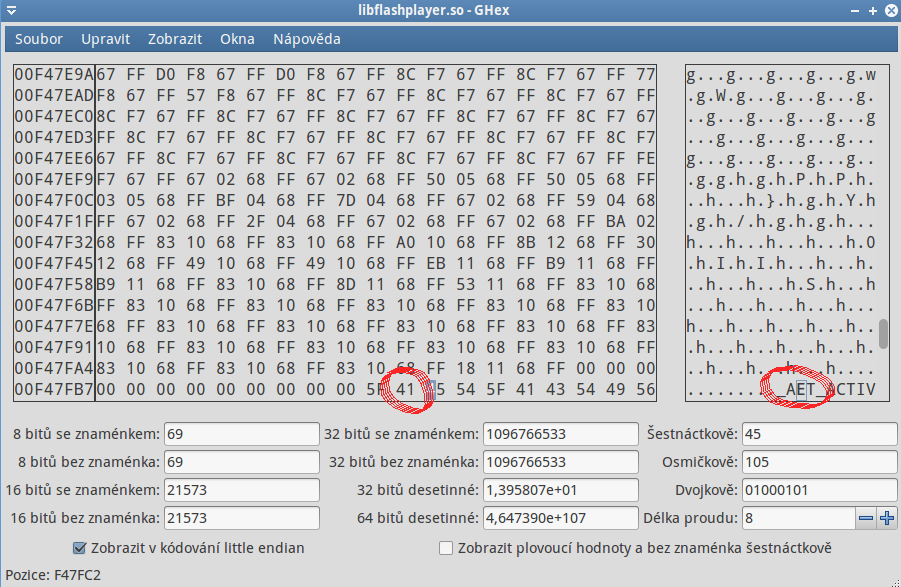Click offset 00F47F0C row label
The image size is (901, 587).
coord(54,200)
